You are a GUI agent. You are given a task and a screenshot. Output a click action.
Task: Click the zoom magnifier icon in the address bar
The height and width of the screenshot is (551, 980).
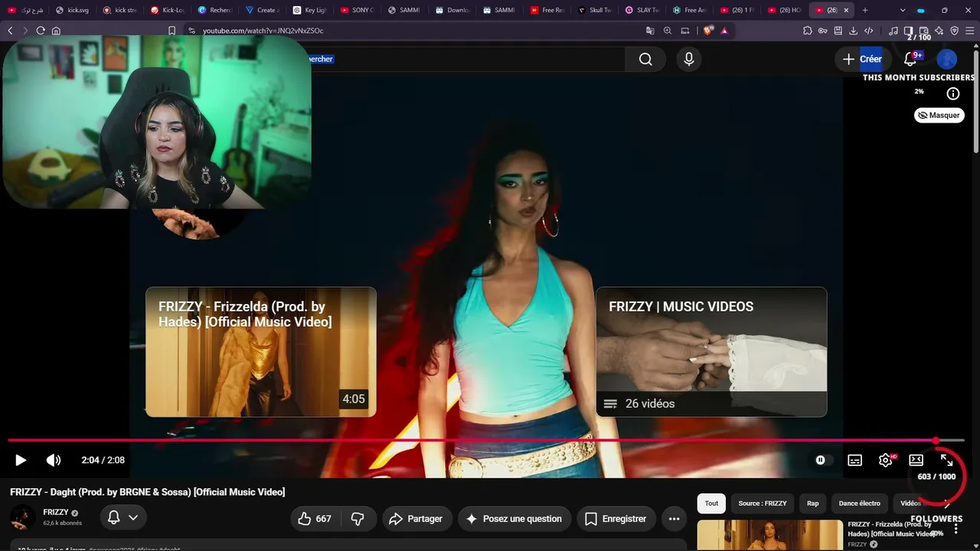[668, 31]
